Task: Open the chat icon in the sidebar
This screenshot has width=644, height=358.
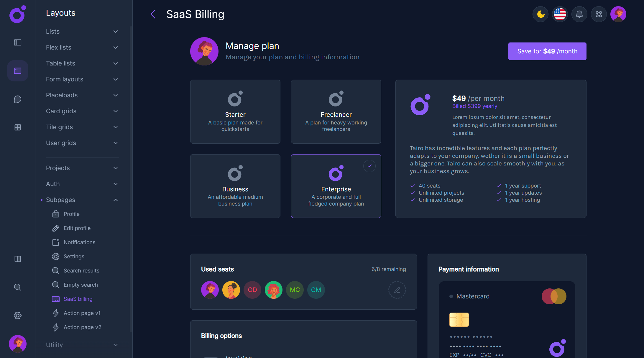Action: (17, 99)
